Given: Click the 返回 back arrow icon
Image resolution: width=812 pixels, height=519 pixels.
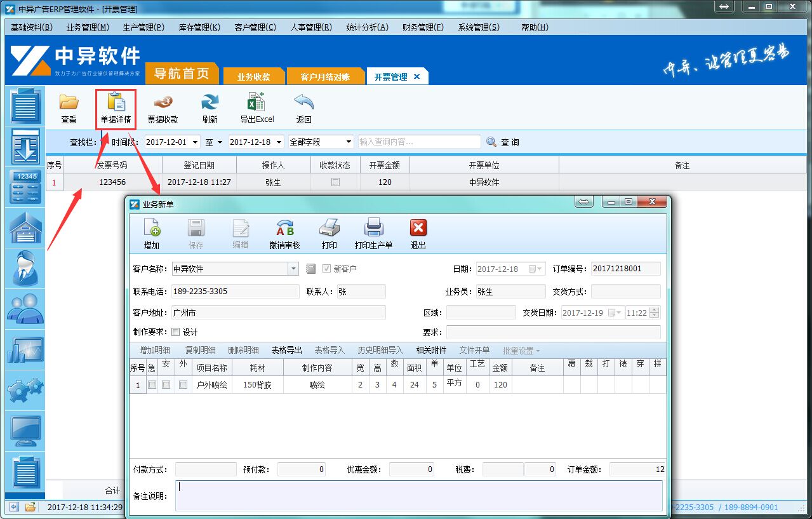Looking at the screenshot, I should point(304,102).
